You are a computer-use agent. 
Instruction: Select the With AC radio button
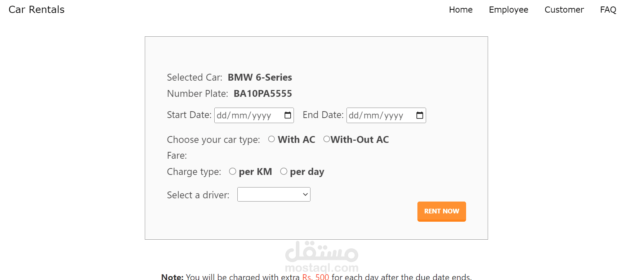[272, 139]
